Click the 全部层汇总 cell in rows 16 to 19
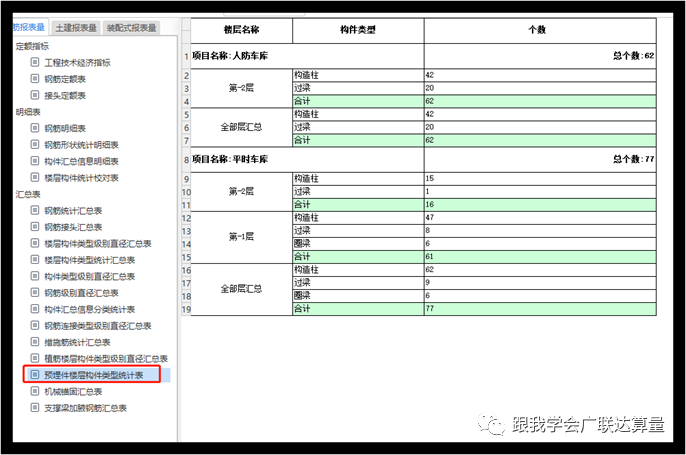 242,289
